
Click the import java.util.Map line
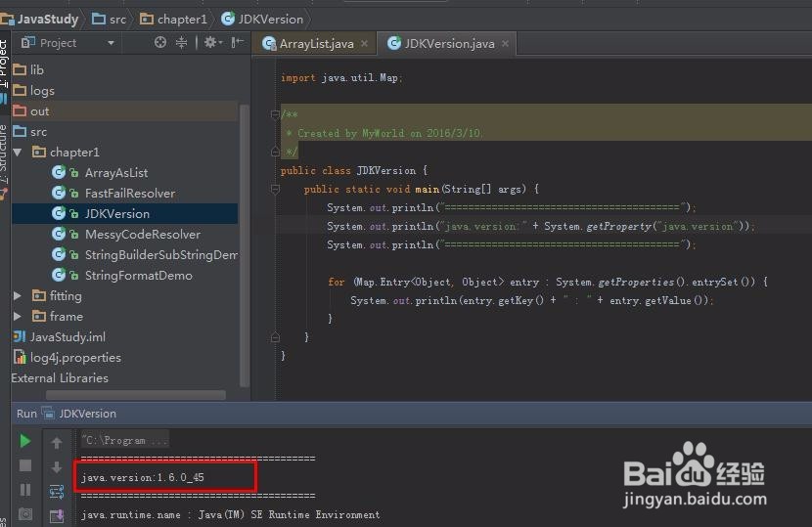click(x=341, y=77)
